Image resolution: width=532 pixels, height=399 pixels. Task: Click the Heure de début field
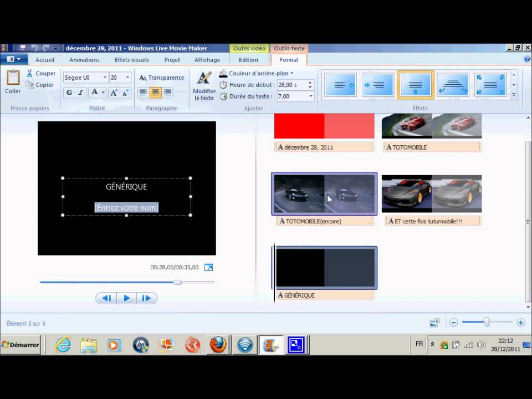(x=291, y=85)
